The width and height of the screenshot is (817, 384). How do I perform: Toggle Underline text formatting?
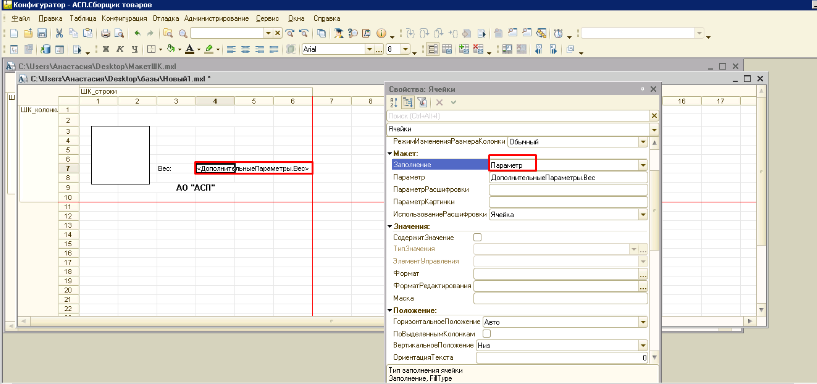point(134,49)
